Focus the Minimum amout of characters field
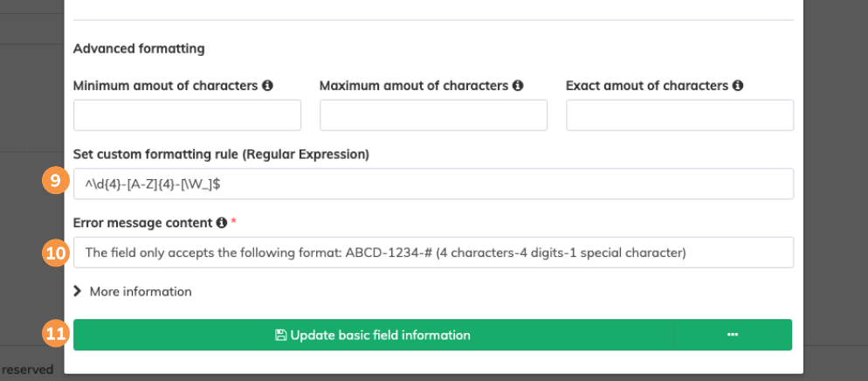The image size is (868, 381). (187, 115)
